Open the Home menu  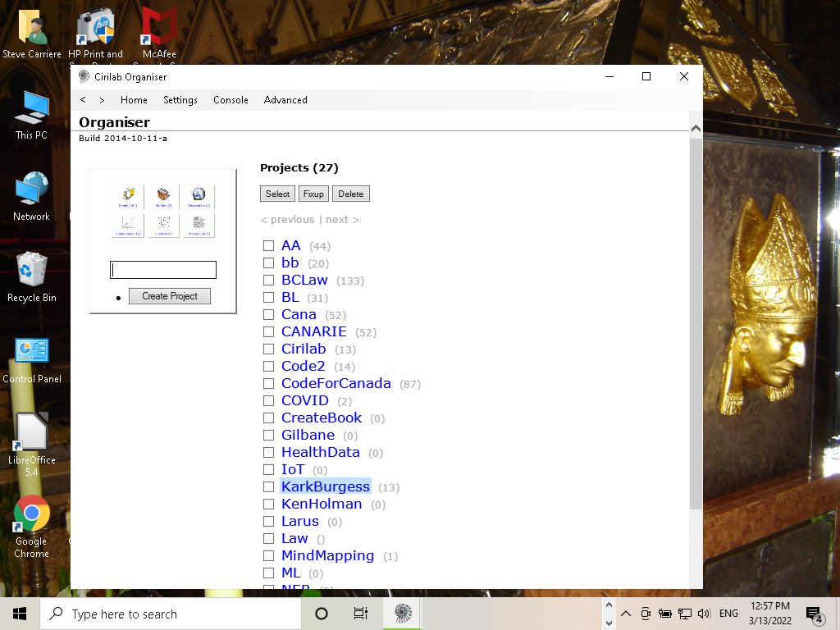coord(134,99)
